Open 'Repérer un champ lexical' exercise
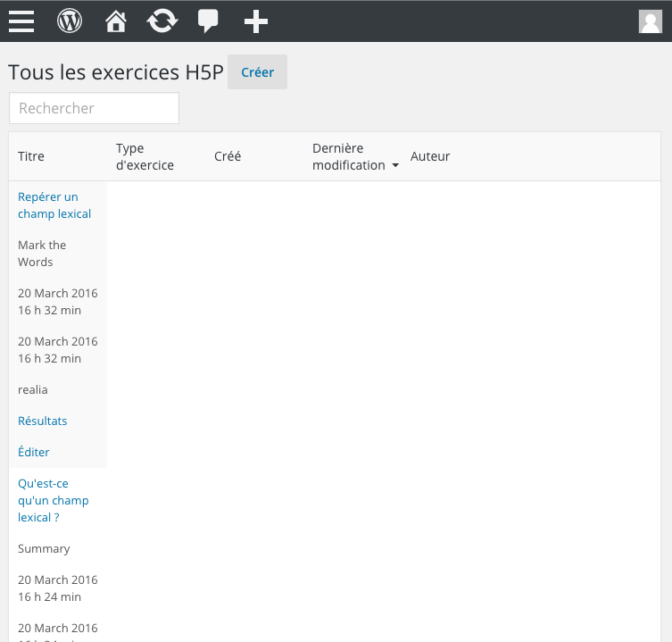Screen dimensions: 672x642 coord(54,205)
